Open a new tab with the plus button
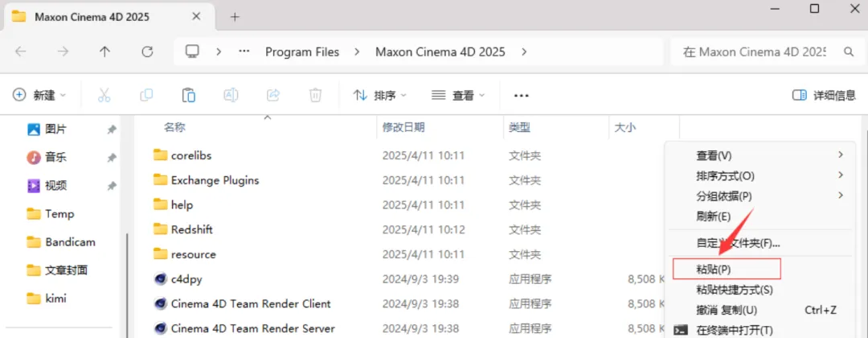The image size is (868, 338). tap(235, 17)
